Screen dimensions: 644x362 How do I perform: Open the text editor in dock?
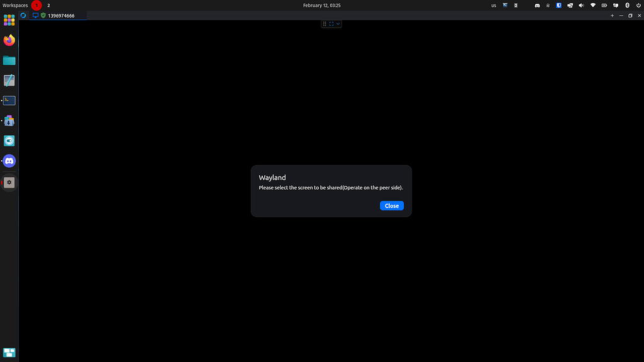(x=9, y=80)
